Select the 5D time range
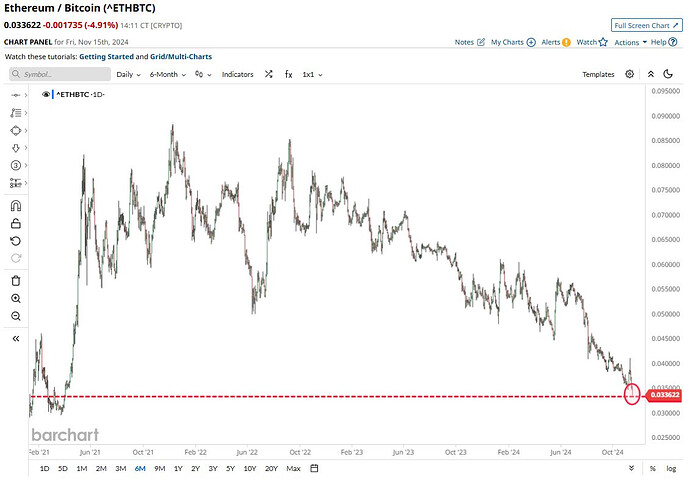The image size is (690, 481). click(63, 468)
